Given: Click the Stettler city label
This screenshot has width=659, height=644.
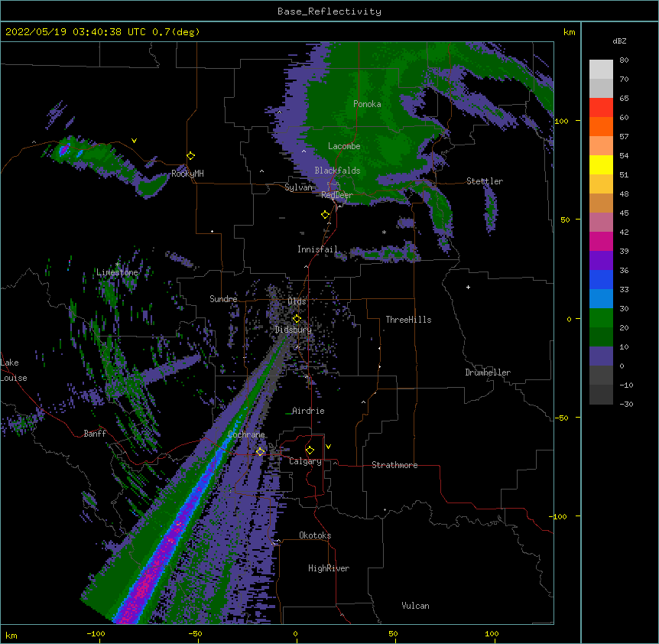Looking at the screenshot, I should click(x=485, y=181).
